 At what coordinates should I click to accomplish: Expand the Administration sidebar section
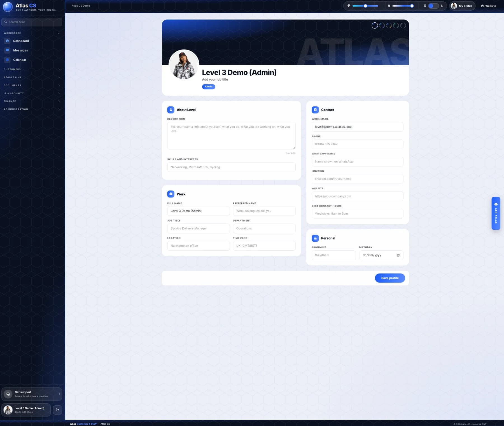[x=32, y=109]
